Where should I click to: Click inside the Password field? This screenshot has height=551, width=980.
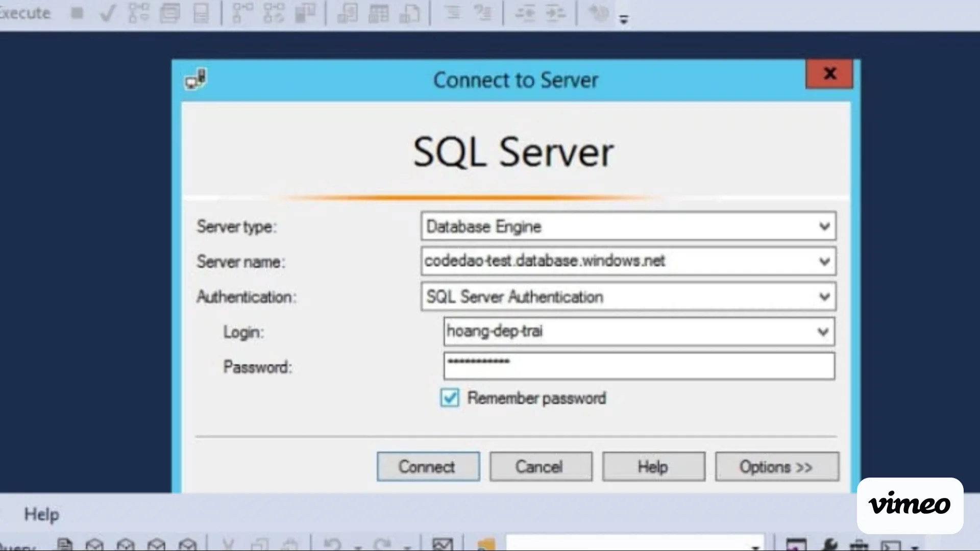(638, 366)
